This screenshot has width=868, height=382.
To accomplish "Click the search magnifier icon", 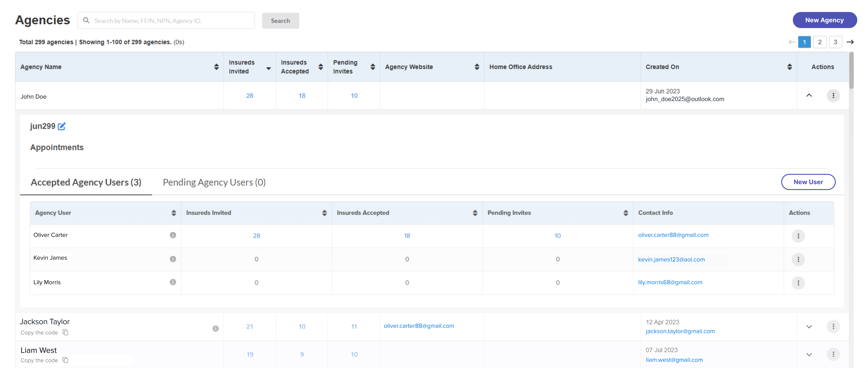I will [86, 20].
